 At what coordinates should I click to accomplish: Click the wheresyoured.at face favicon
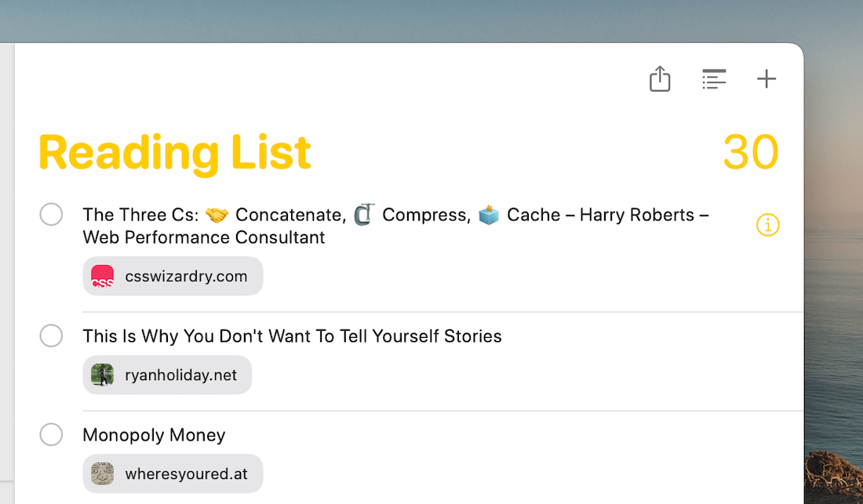click(103, 473)
